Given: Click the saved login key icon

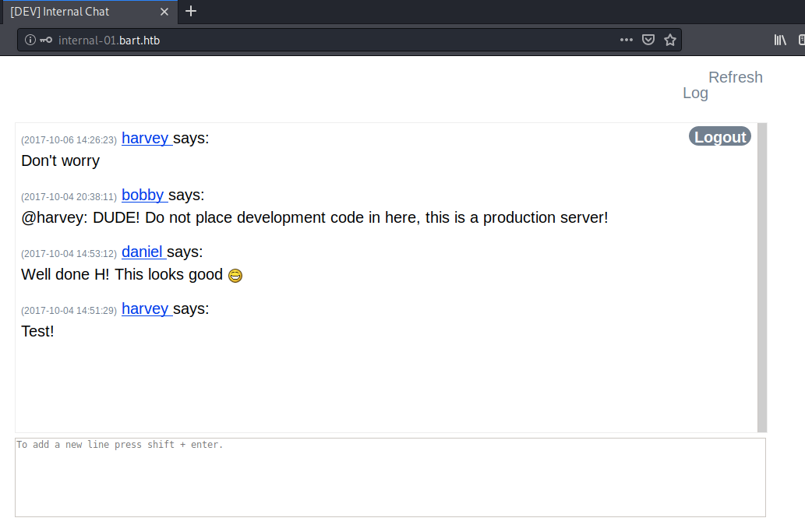Looking at the screenshot, I should pyautogui.click(x=47, y=41).
